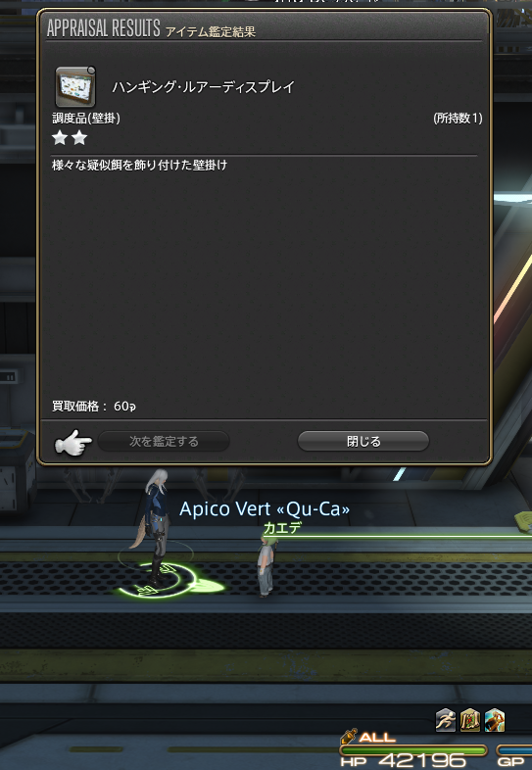532x770 pixels.
Task: Click the green target ring under player
Action: [x=169, y=580]
